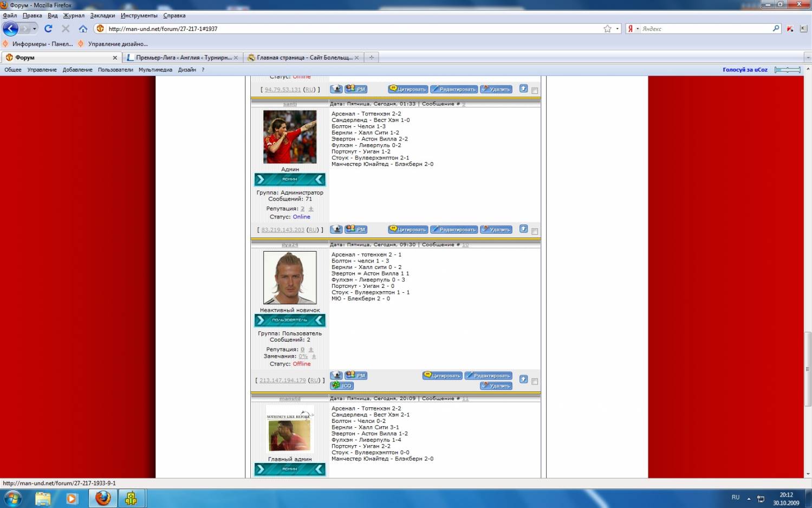This screenshot has width=812, height=508.
Task: Open the Журнал menu
Action: [x=74, y=15]
